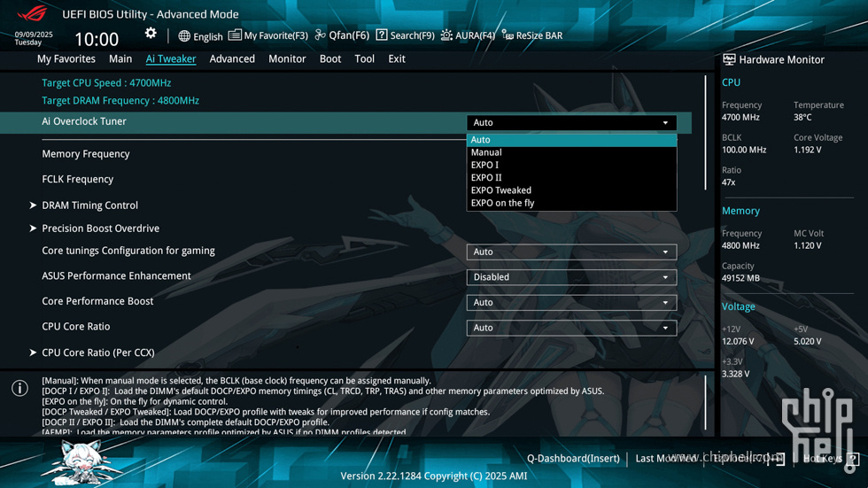Screen dimensions: 868x488
Task: Collapse the Ai Overclock Tuner dropdown
Action: pos(571,123)
